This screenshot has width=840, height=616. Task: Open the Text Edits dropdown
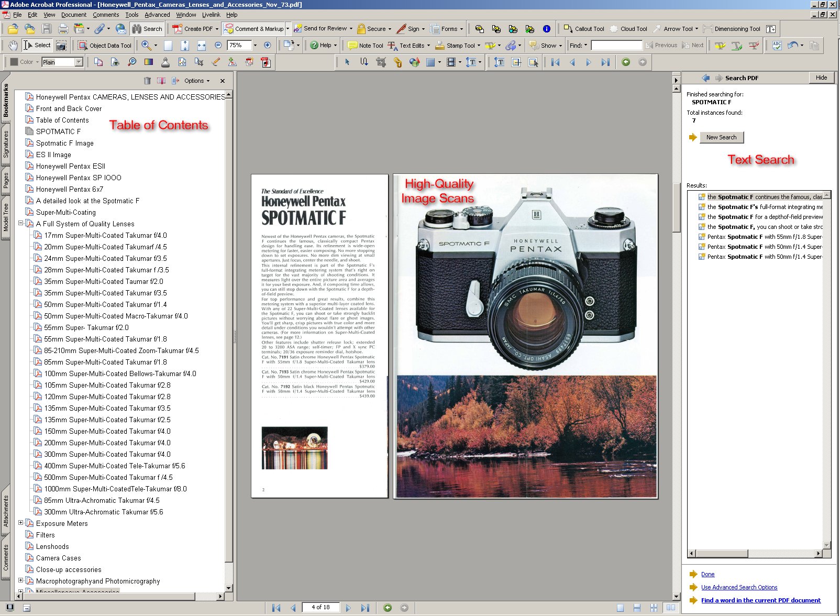(428, 46)
